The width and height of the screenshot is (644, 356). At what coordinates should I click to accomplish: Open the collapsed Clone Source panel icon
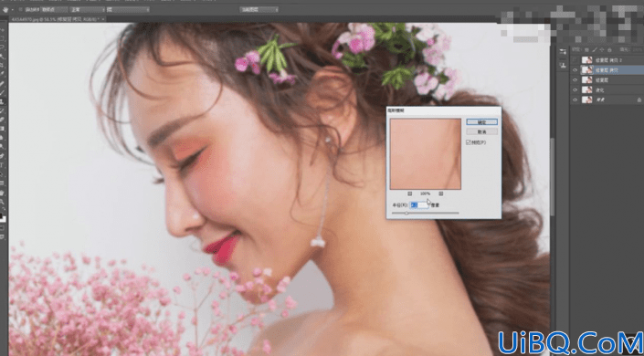[x=563, y=66]
